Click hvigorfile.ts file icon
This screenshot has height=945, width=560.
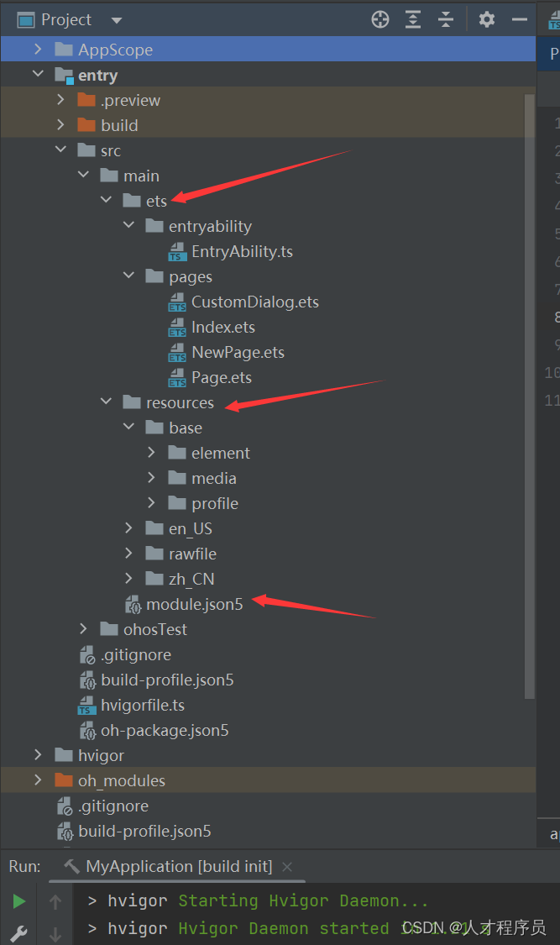click(86, 706)
